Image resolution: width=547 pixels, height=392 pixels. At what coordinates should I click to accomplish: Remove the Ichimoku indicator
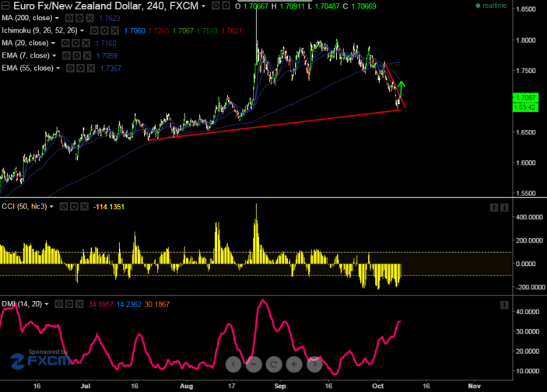[x=115, y=30]
